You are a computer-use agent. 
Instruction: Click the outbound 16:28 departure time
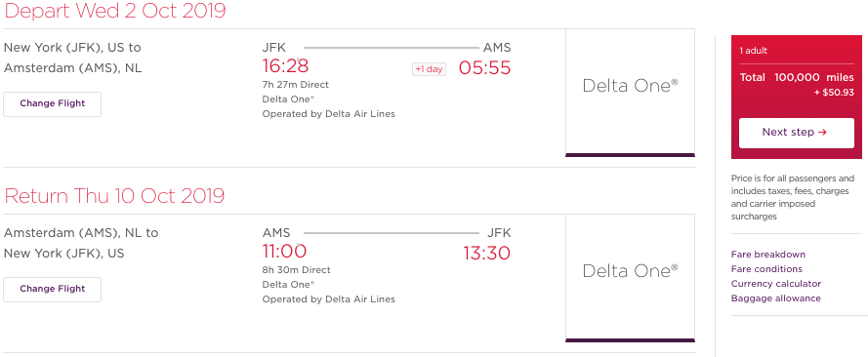click(x=285, y=66)
